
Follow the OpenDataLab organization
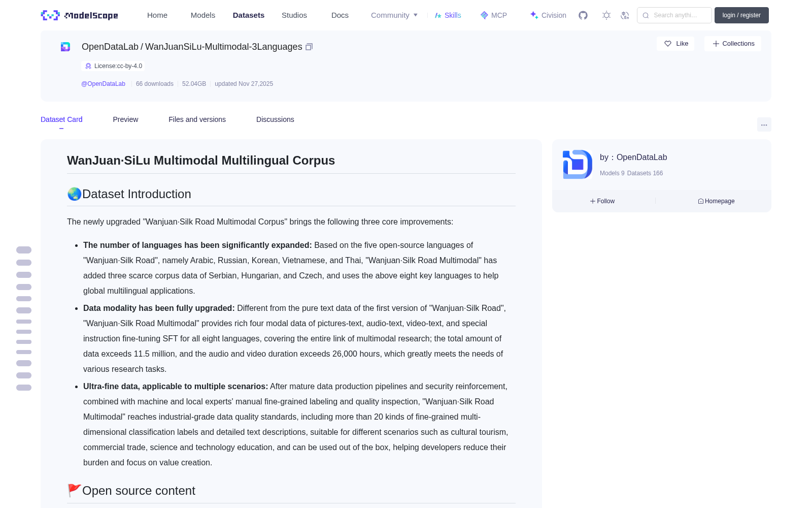(x=602, y=201)
